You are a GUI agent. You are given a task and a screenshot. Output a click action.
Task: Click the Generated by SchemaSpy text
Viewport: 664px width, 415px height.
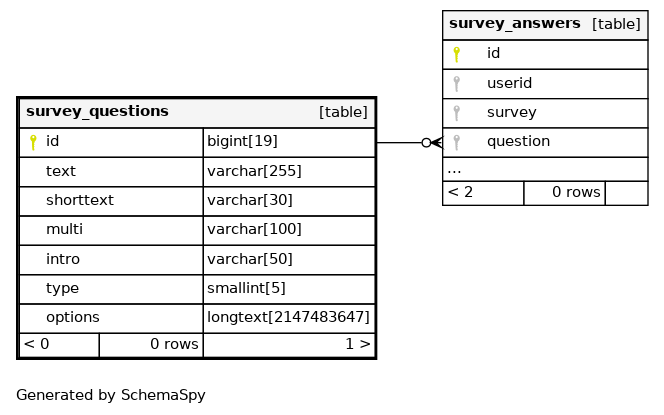pyautogui.click(x=111, y=395)
